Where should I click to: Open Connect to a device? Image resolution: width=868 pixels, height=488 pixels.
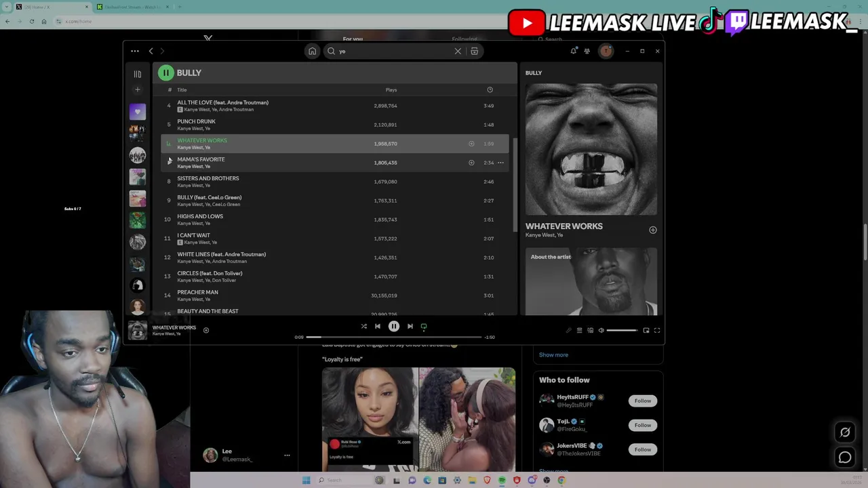tap(590, 330)
